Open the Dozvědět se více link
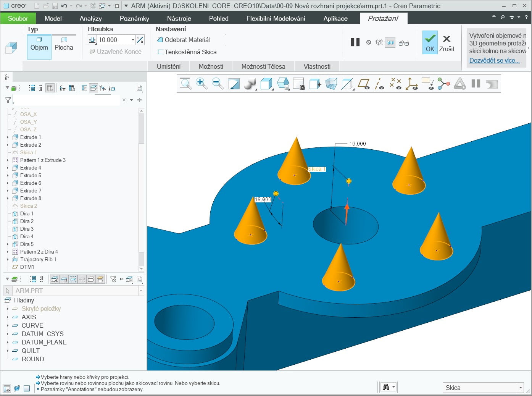Viewport: 532px width, 396px height. click(494, 60)
